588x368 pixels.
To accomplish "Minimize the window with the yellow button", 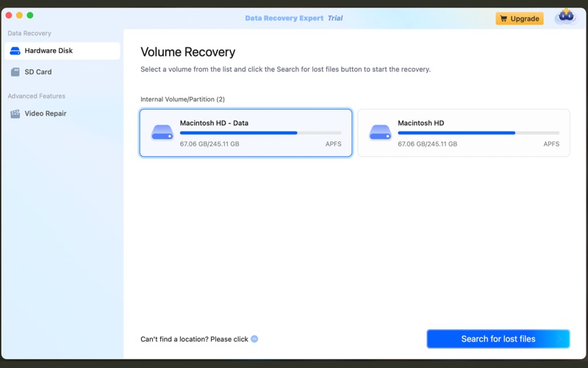I will tap(20, 15).
